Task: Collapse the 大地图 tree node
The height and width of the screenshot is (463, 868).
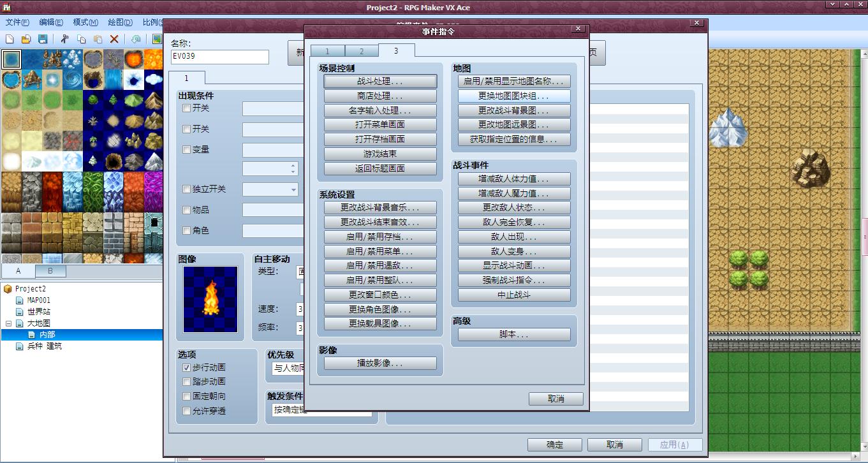Action: [8, 323]
